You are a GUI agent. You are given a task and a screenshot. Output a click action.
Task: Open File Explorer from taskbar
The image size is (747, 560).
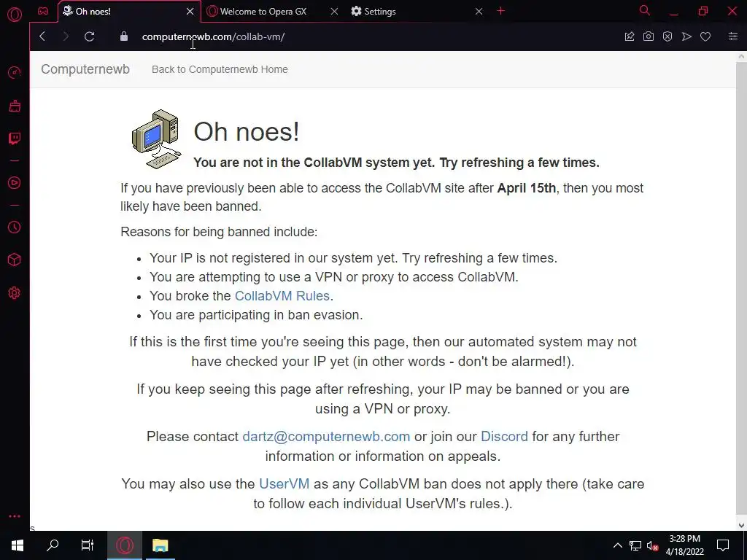(160, 545)
